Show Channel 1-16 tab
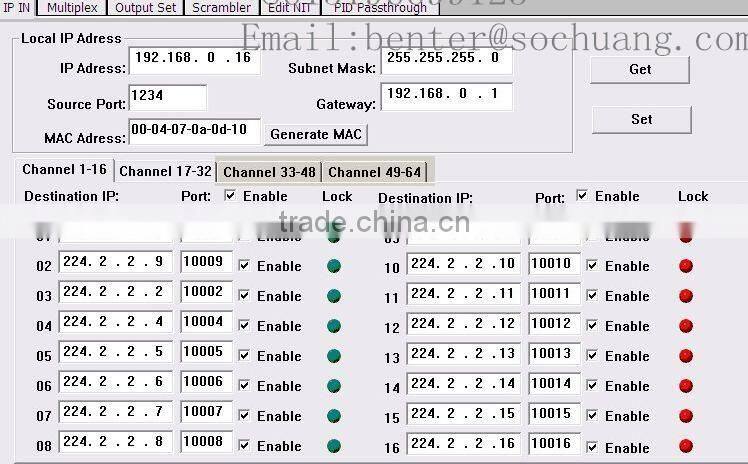 click(x=64, y=170)
